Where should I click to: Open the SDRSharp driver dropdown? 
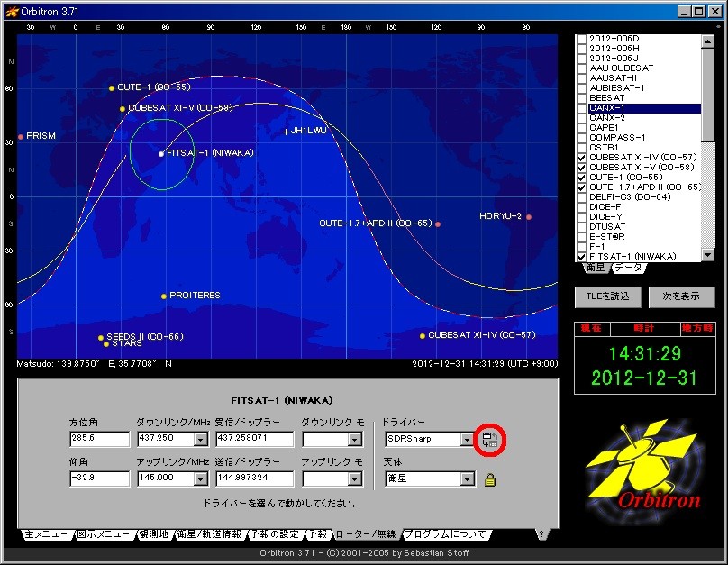(467, 439)
